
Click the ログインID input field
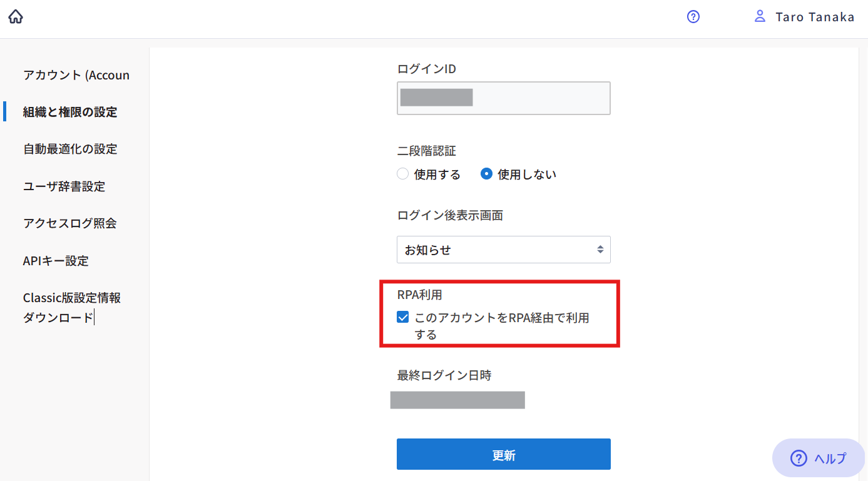503,98
